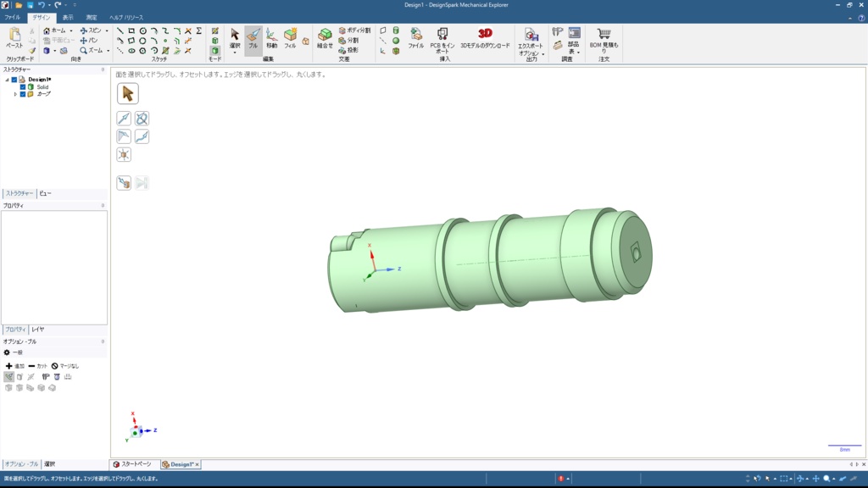Choose the フィル (Fill) tool

(x=290, y=39)
